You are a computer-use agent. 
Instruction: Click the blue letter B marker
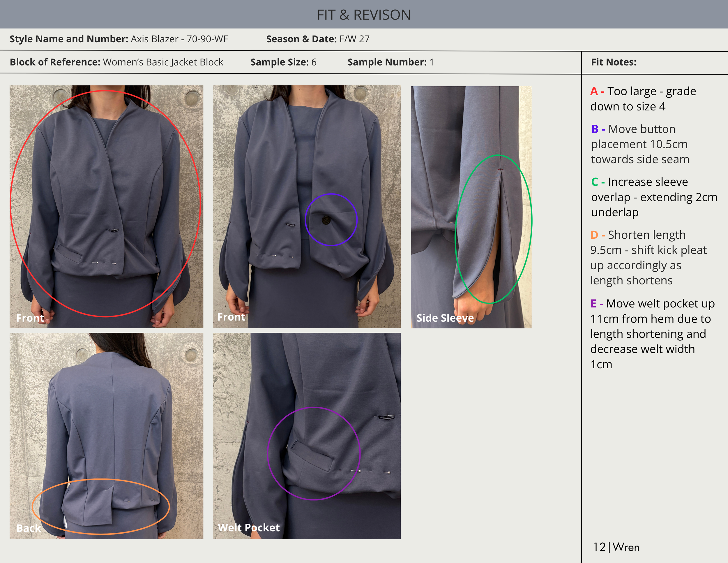[595, 129]
